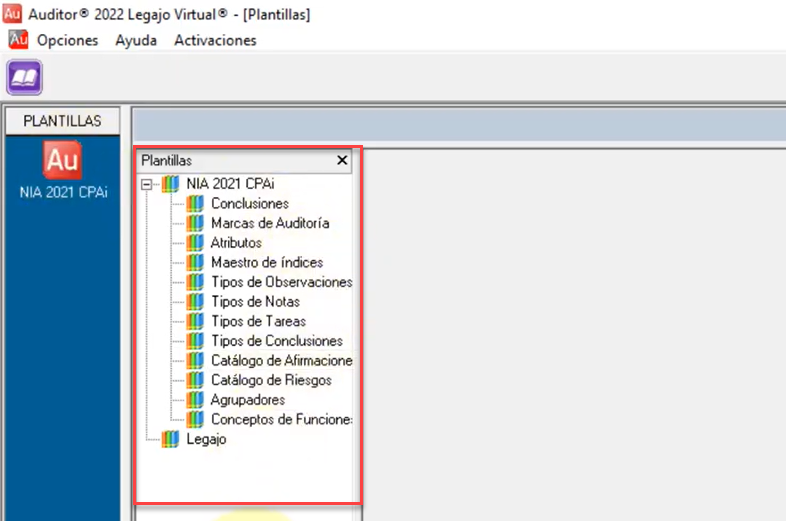Image resolution: width=786 pixels, height=521 pixels.
Task: Click the book icon next to Conclusiones
Action: (x=195, y=204)
